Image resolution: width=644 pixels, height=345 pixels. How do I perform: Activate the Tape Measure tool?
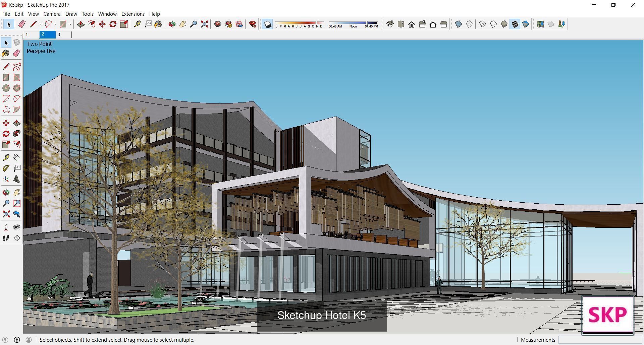[137, 24]
